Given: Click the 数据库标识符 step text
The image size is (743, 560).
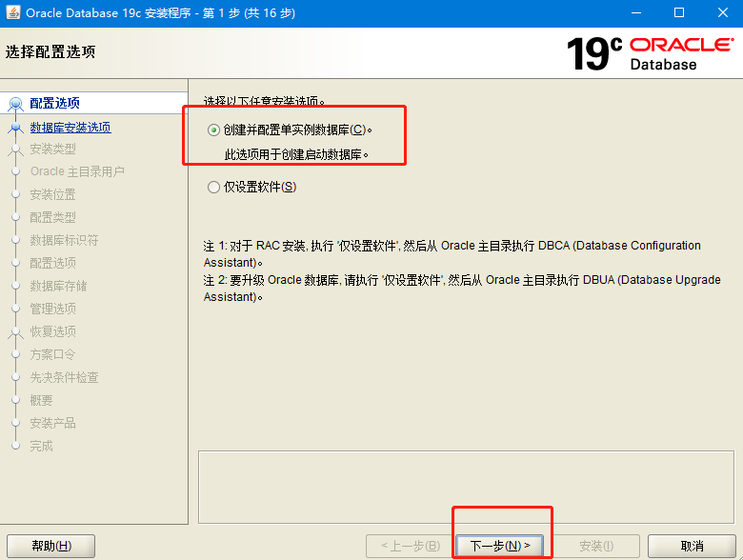Looking at the screenshot, I should pos(64,240).
